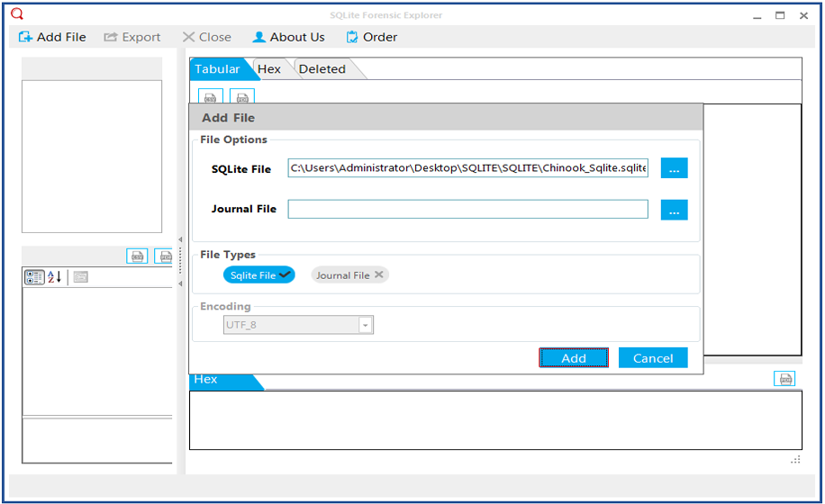Image resolution: width=825 pixels, height=504 pixels.
Task: Maximize the application window
Action: (780, 15)
